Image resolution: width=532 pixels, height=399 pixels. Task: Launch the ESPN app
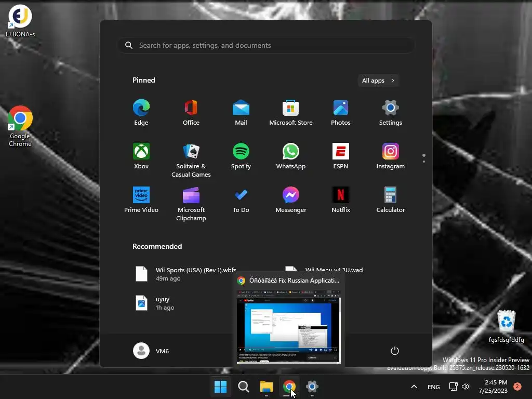point(341,156)
